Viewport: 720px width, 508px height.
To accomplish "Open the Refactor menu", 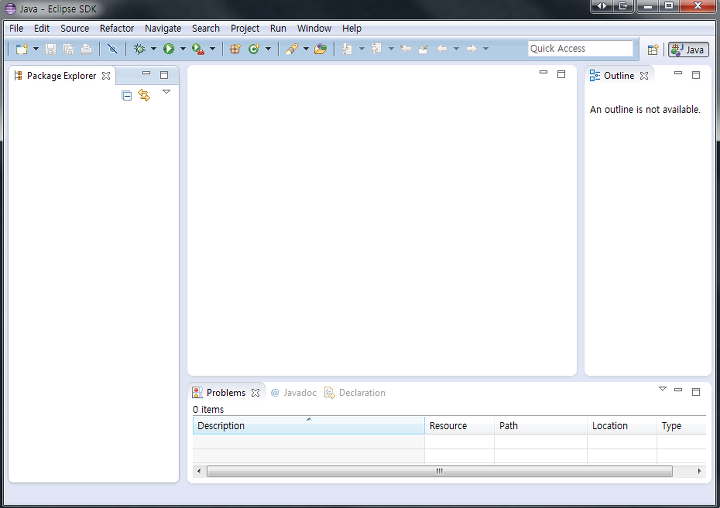I will [x=117, y=28].
